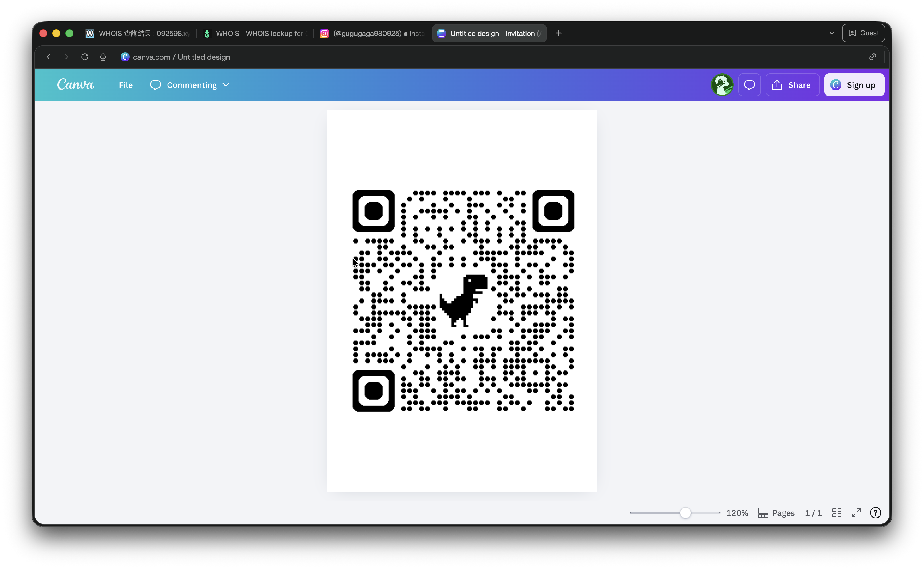
Task: Click the microphone icon in address bar
Action: click(103, 57)
